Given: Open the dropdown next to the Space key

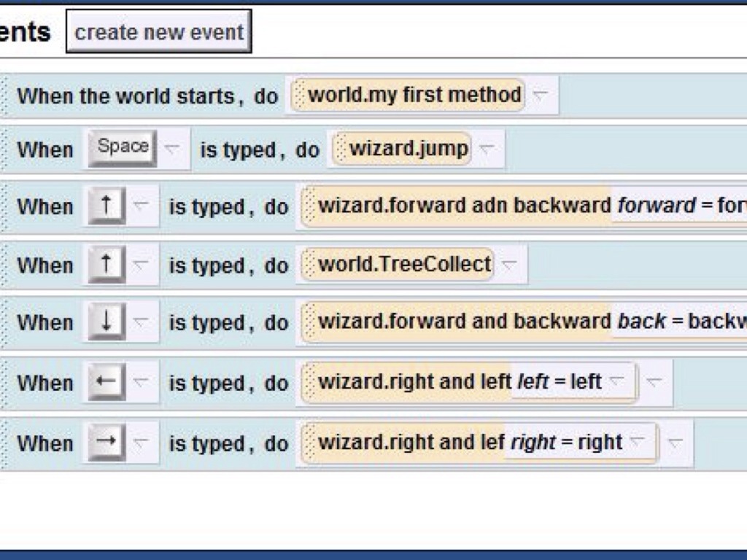Looking at the screenshot, I should 172,149.
